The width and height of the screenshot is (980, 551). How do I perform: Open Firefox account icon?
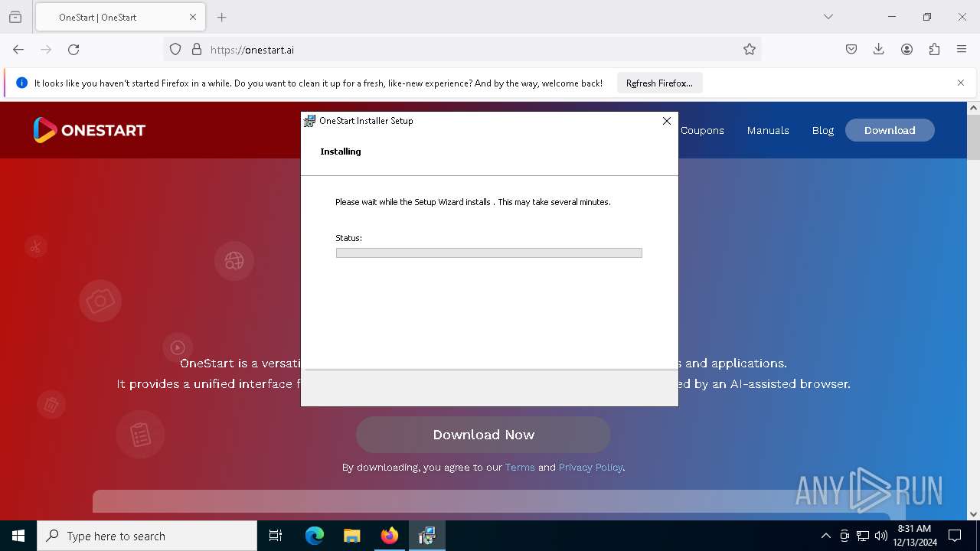(x=906, y=49)
